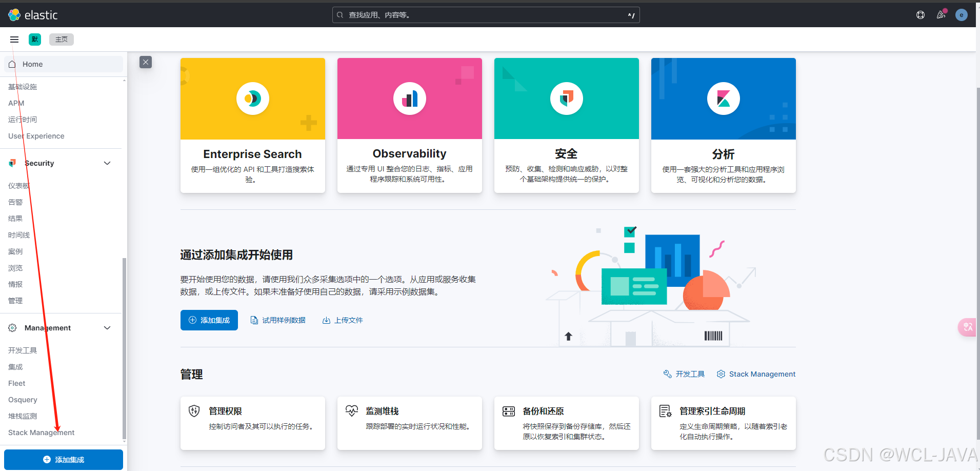
Task: Open the Enterprise Search card title
Action: coord(252,154)
